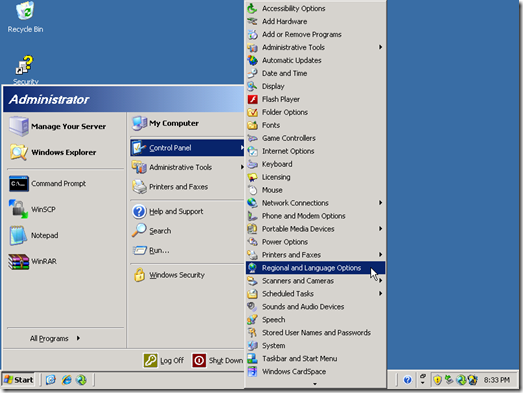Open Add or Remove Programs
This screenshot has width=523, height=393.
(315, 34)
